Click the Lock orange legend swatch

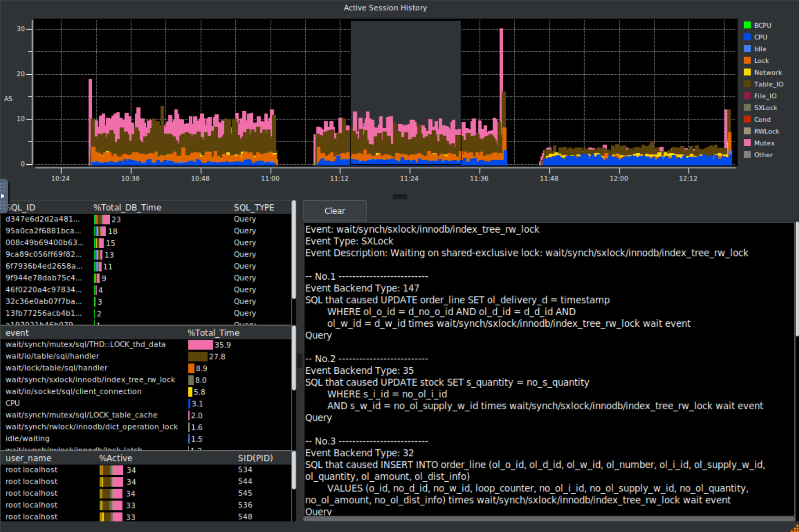747,60
